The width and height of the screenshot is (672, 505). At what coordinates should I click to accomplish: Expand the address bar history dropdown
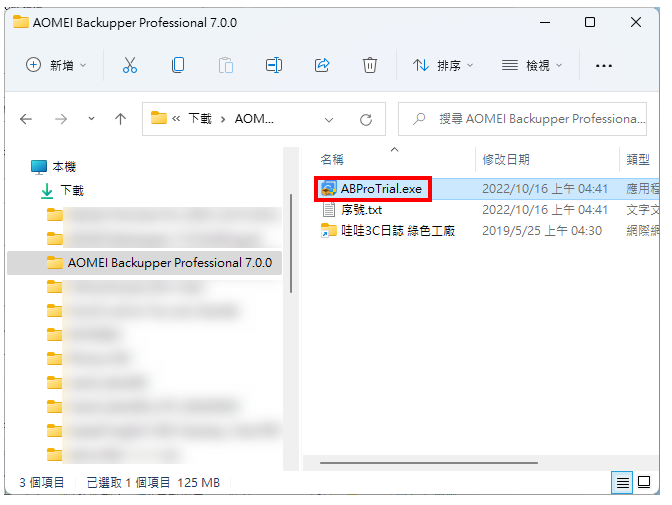329,120
